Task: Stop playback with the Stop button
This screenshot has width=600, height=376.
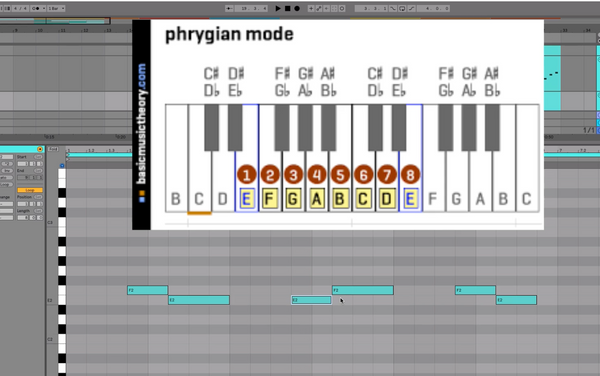Action: click(287, 8)
